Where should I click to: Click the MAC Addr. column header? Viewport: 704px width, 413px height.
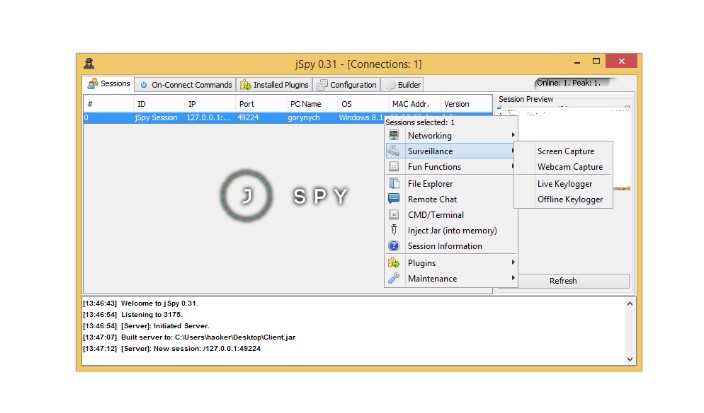tap(414, 104)
